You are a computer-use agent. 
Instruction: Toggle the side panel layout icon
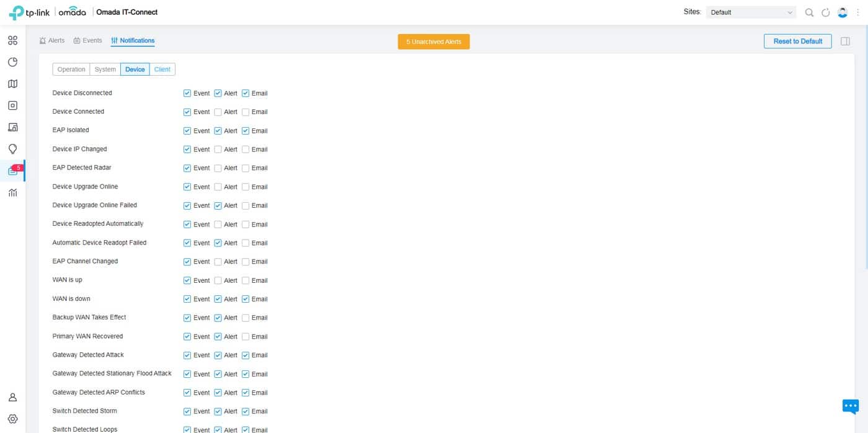(845, 41)
